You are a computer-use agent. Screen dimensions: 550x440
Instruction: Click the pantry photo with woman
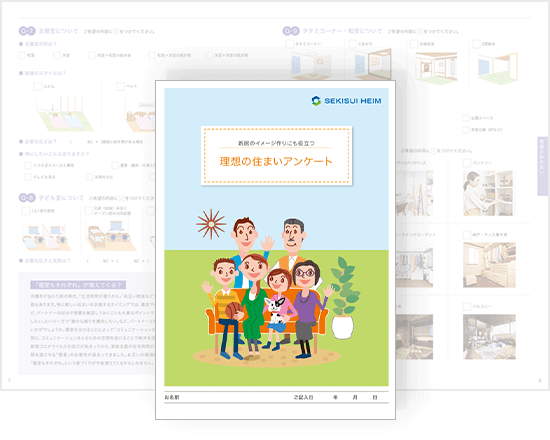[x=488, y=193]
